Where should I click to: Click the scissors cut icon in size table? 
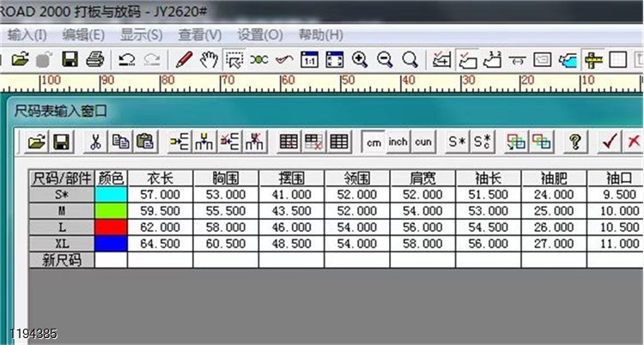[x=96, y=142]
